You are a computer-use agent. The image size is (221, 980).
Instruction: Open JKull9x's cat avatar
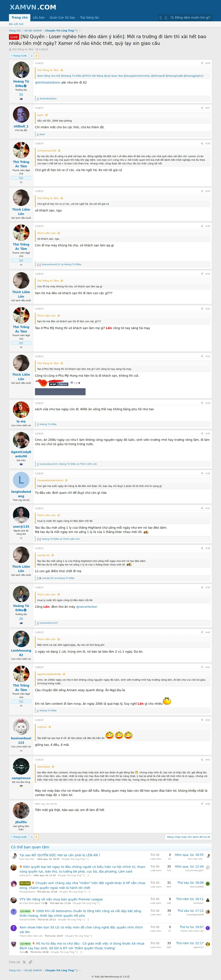point(21,811)
